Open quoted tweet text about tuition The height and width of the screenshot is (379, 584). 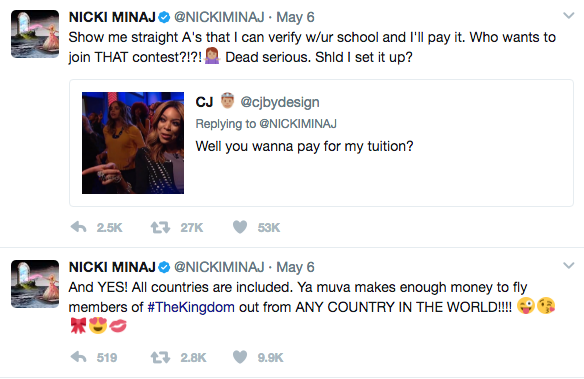[x=304, y=146]
